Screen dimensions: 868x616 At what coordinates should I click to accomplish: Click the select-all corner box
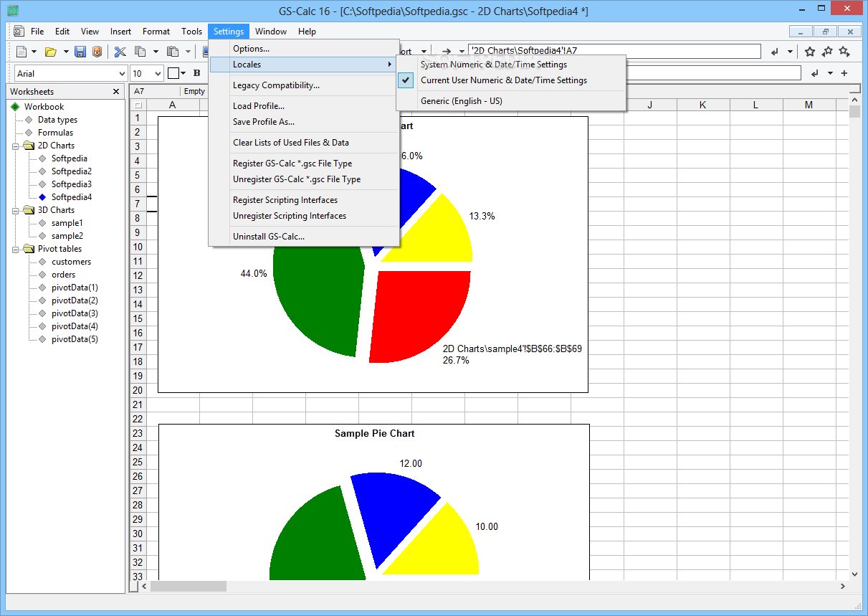[138, 105]
